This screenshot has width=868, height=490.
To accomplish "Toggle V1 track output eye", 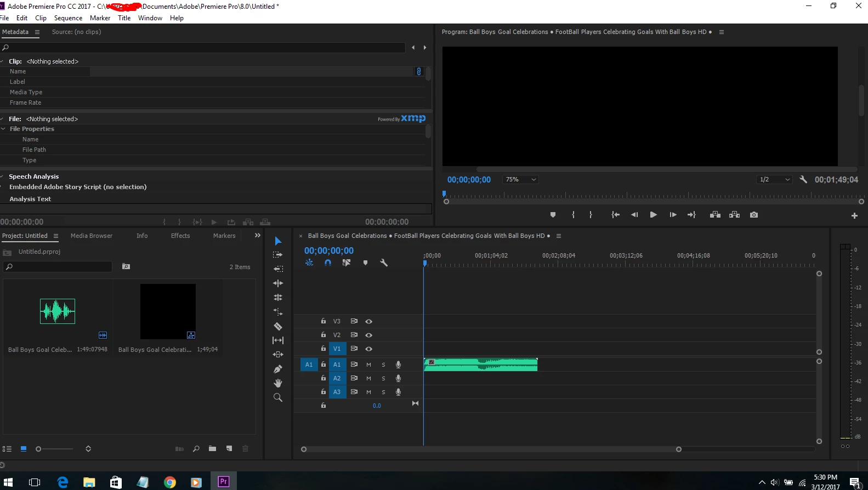I will click(x=369, y=349).
